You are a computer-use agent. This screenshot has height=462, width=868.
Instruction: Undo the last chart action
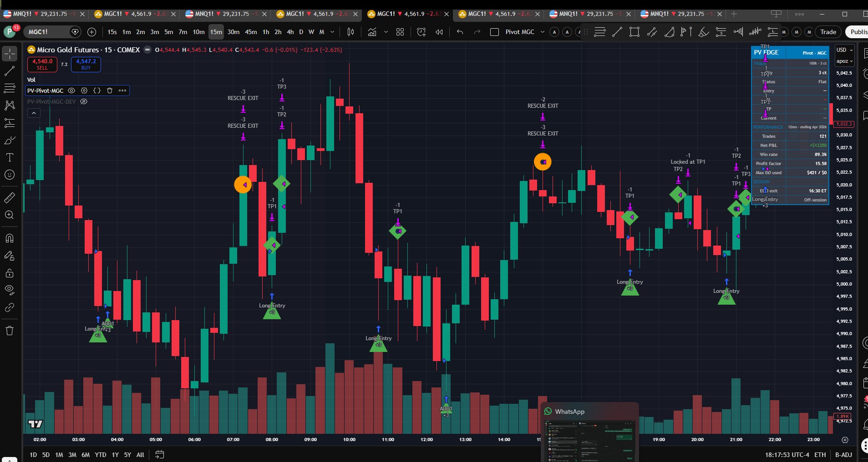pos(460,32)
